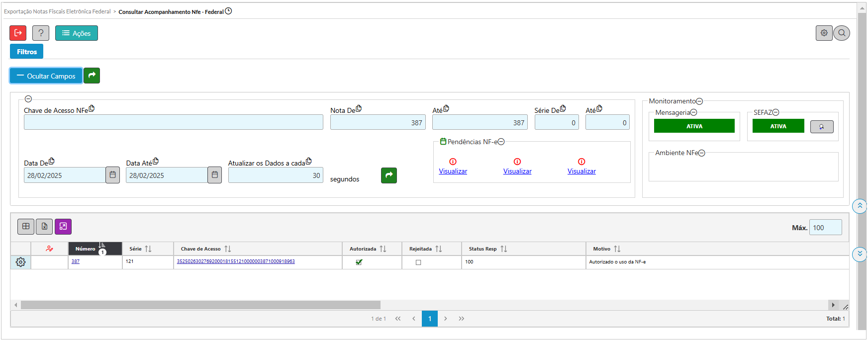Toggle the Rejeitada checkbox in row 387
The height and width of the screenshot is (341, 868).
point(418,262)
